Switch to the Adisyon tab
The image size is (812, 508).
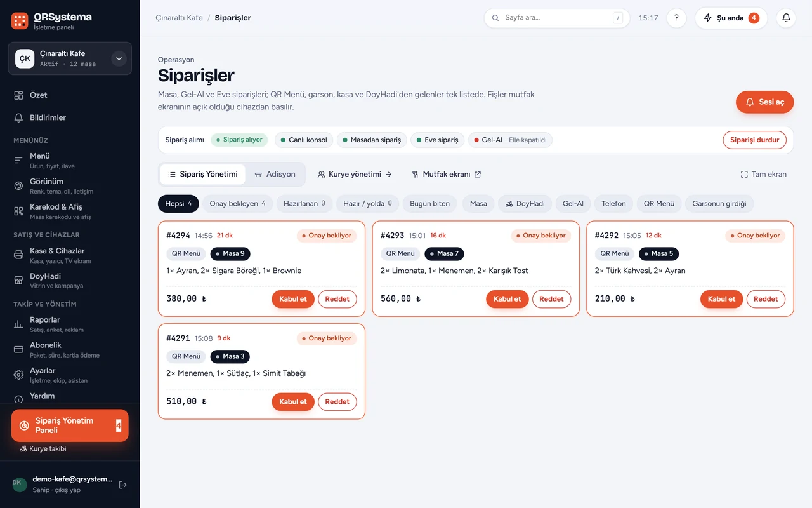pos(275,174)
